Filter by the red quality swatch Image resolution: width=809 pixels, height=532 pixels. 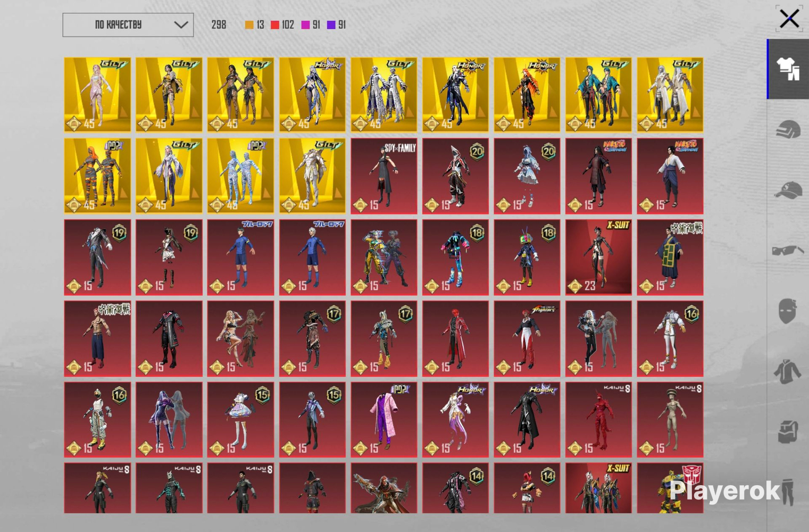click(275, 25)
